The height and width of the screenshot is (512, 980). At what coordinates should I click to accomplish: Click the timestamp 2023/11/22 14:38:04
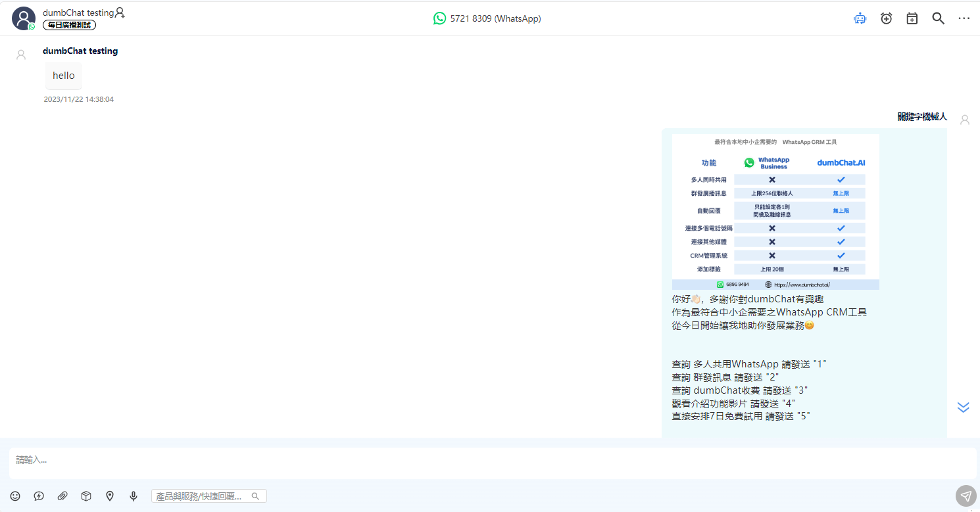79,99
